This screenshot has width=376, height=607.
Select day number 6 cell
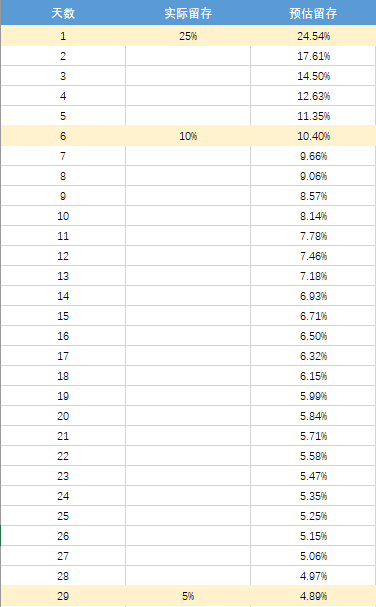point(63,136)
